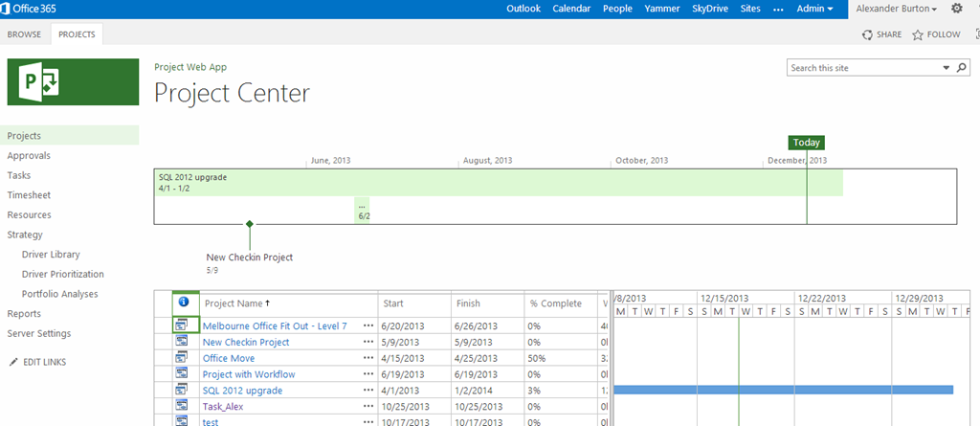Open Approvals in left navigation

click(x=29, y=156)
